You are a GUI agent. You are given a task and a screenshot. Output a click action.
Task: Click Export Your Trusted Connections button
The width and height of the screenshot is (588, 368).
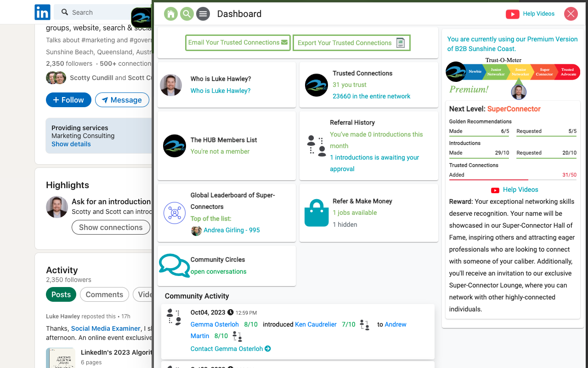coord(351,43)
